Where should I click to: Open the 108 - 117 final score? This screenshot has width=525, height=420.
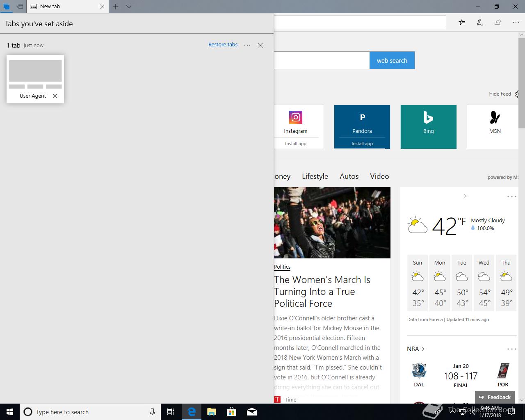click(461, 376)
